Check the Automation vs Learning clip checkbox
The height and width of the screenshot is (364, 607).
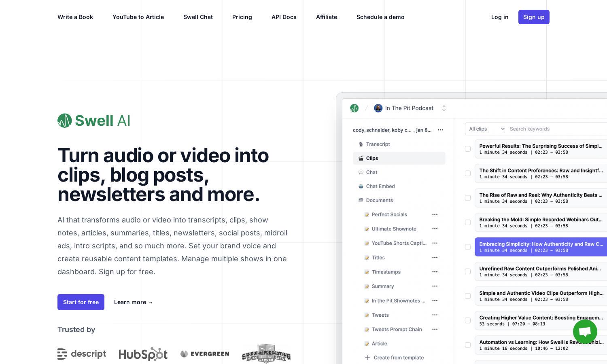(x=468, y=345)
